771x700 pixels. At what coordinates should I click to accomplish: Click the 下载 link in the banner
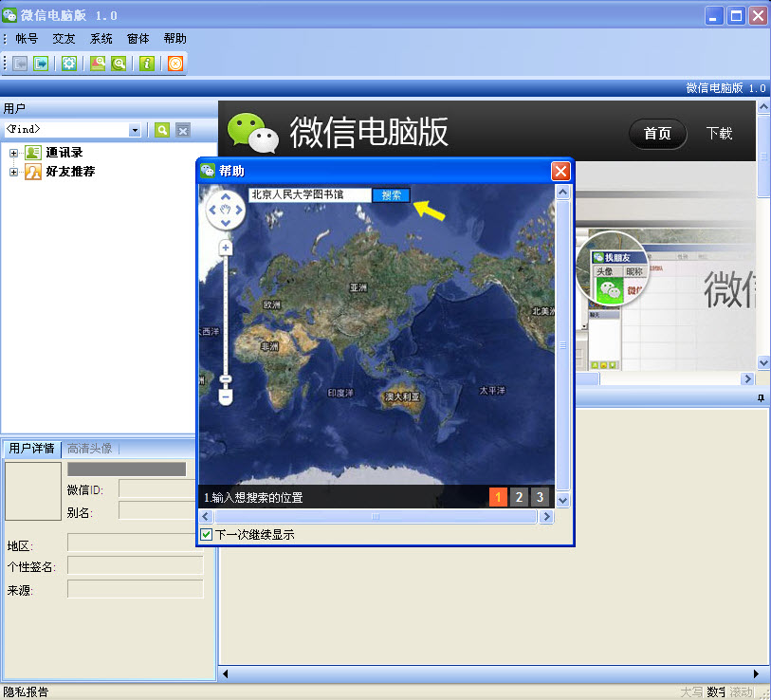pos(719,134)
